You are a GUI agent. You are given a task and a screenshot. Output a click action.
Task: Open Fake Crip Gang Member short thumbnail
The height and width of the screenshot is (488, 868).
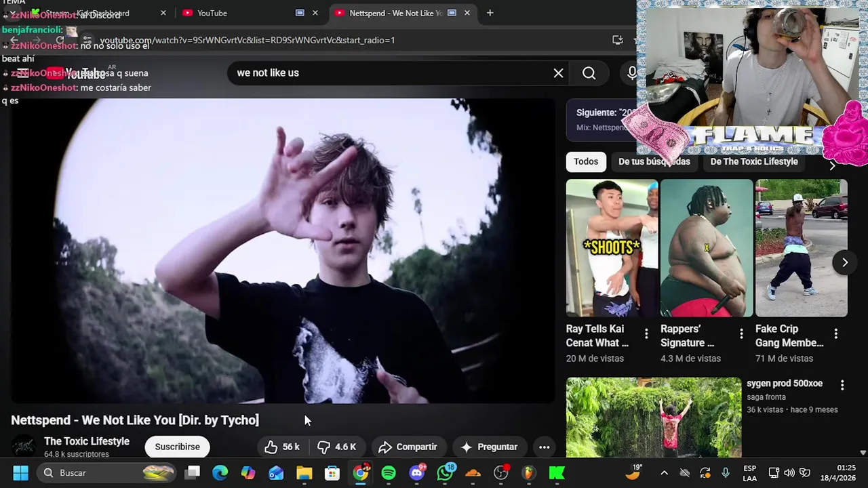coord(802,248)
